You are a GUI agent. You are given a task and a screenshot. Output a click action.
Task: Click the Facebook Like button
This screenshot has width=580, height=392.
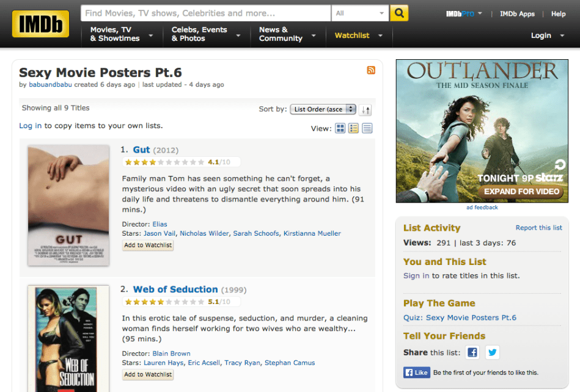(416, 372)
